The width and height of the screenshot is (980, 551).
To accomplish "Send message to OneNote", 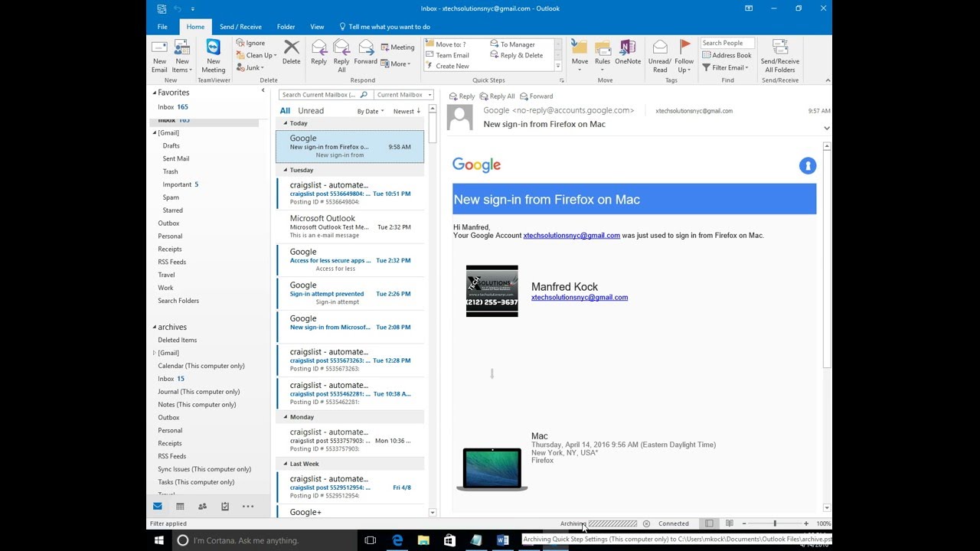I will coord(628,54).
